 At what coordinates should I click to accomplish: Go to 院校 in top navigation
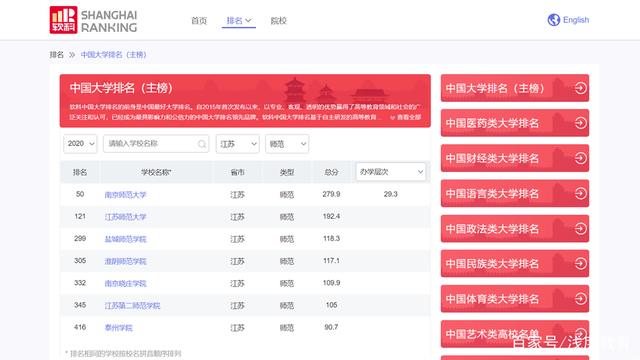[x=278, y=20]
